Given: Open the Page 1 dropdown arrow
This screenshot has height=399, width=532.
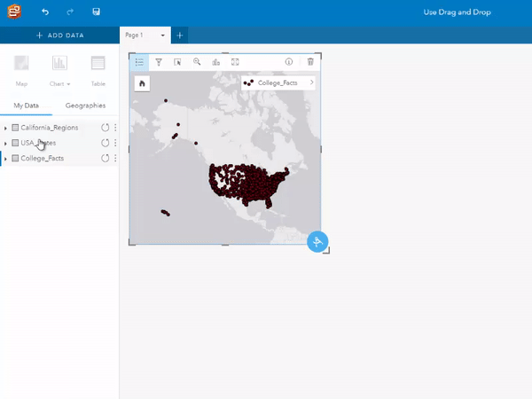Looking at the screenshot, I should (x=163, y=35).
